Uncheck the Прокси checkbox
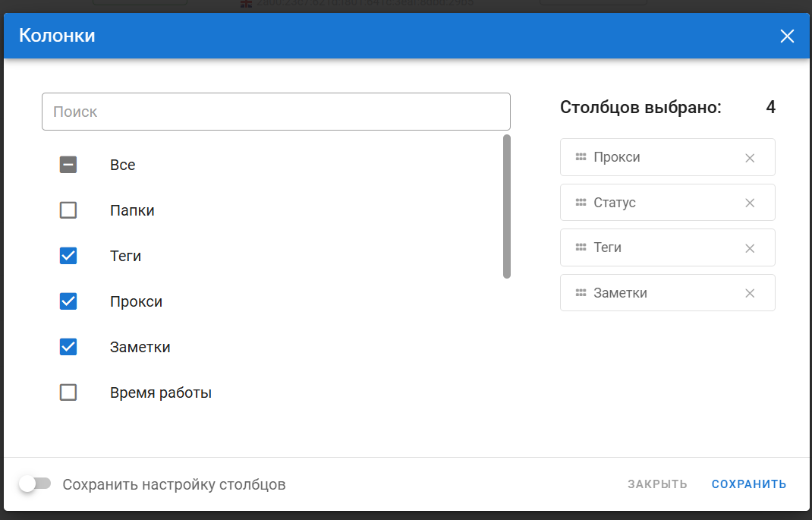This screenshot has height=520, width=812. [68, 301]
